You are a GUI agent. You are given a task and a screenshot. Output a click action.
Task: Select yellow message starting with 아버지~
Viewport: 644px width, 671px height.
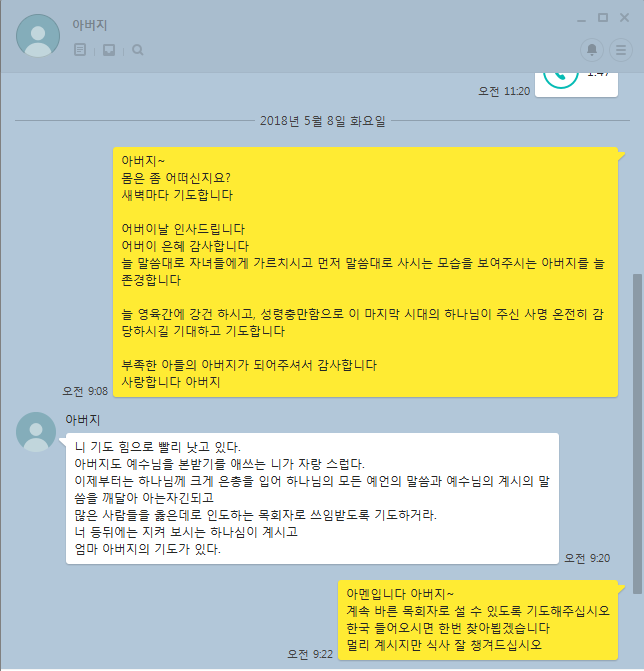point(365,272)
